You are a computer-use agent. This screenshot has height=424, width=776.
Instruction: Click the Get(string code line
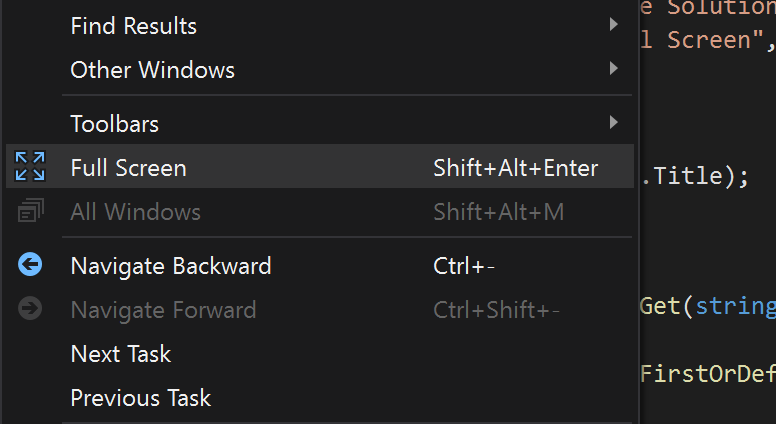708,306
